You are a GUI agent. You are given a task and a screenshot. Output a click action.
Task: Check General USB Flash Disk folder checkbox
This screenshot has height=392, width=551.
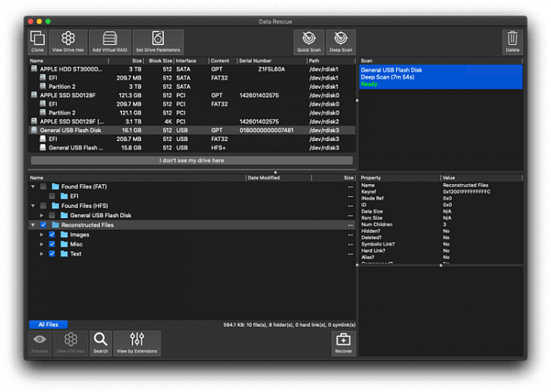[52, 216]
